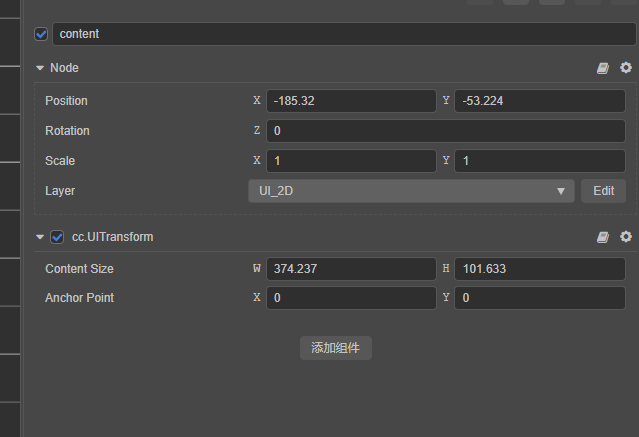Click the Node section title

[64, 68]
